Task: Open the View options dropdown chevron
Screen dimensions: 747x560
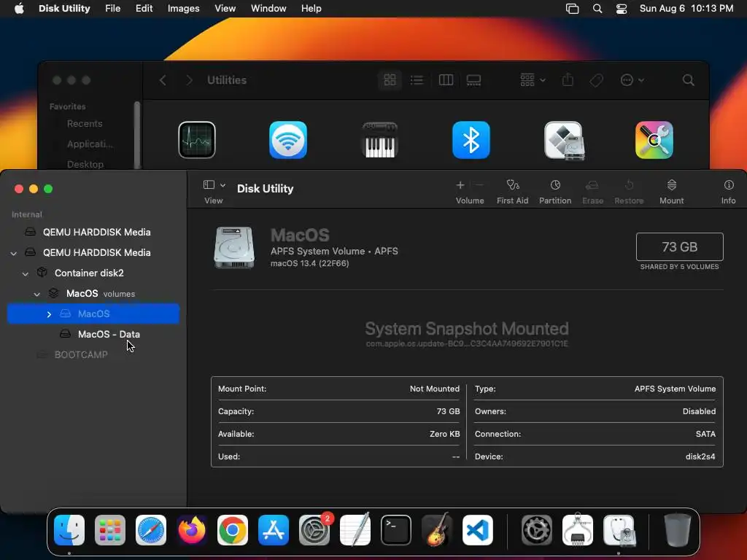Action: pos(222,184)
